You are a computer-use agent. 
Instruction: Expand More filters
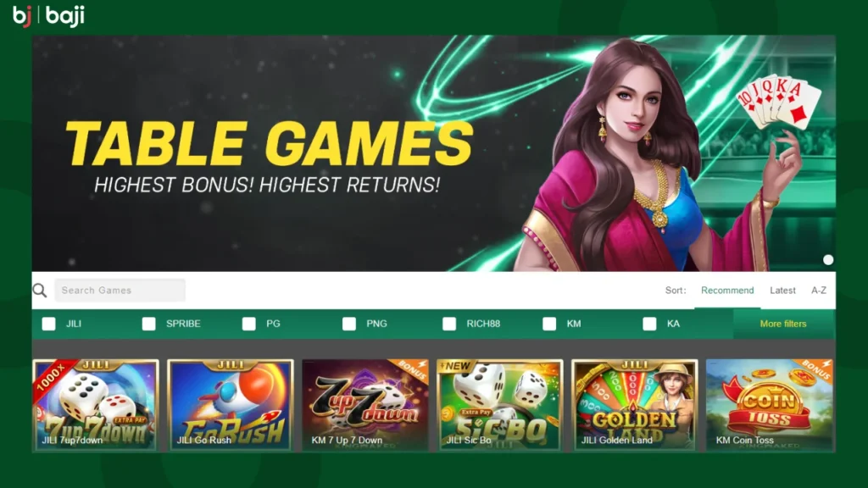pos(783,324)
